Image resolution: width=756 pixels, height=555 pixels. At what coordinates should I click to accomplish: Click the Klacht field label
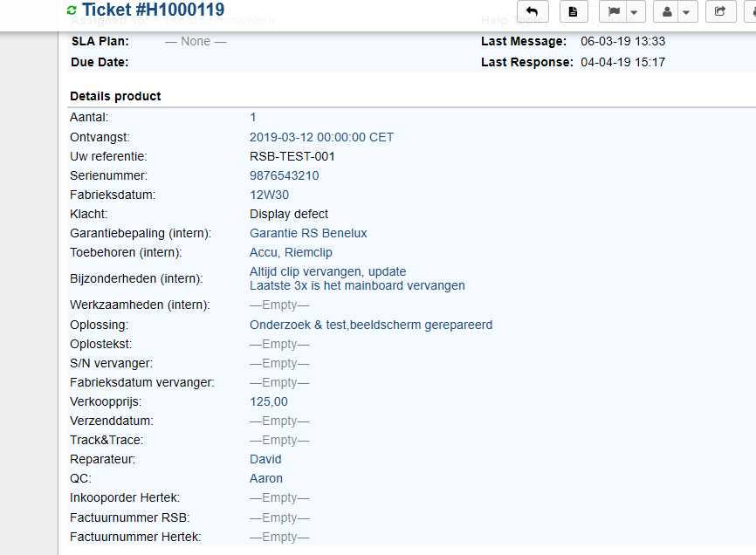pyautogui.click(x=89, y=214)
